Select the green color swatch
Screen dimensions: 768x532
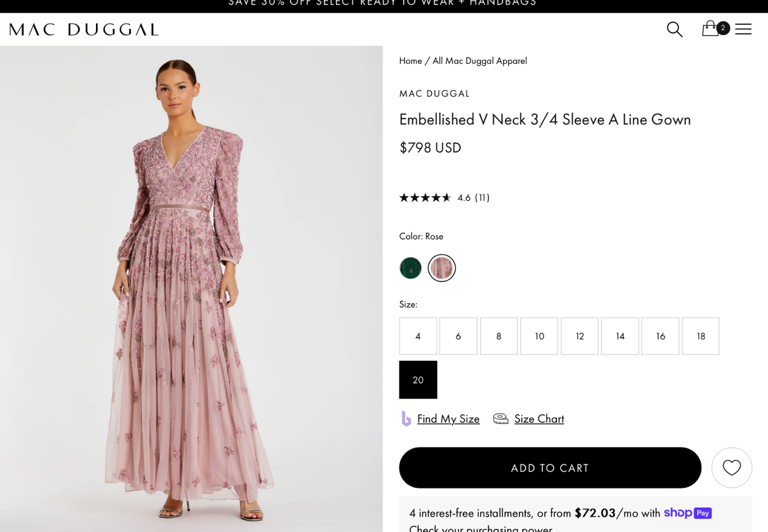click(x=410, y=268)
